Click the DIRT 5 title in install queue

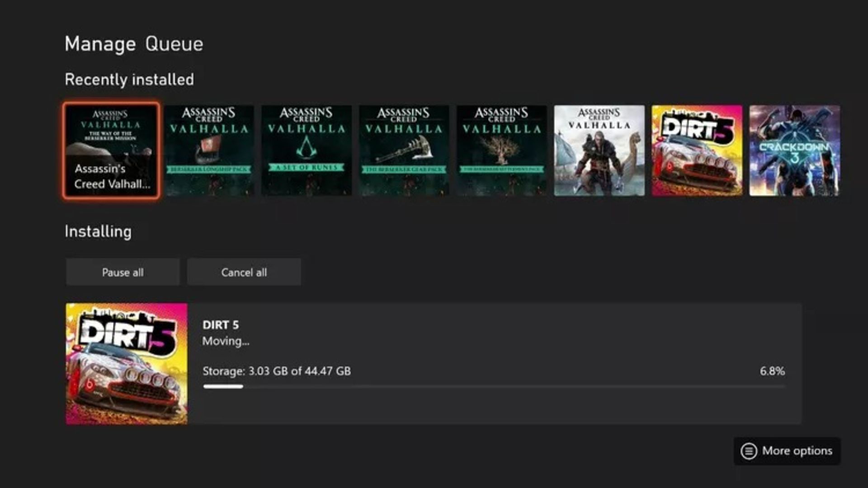(x=221, y=325)
